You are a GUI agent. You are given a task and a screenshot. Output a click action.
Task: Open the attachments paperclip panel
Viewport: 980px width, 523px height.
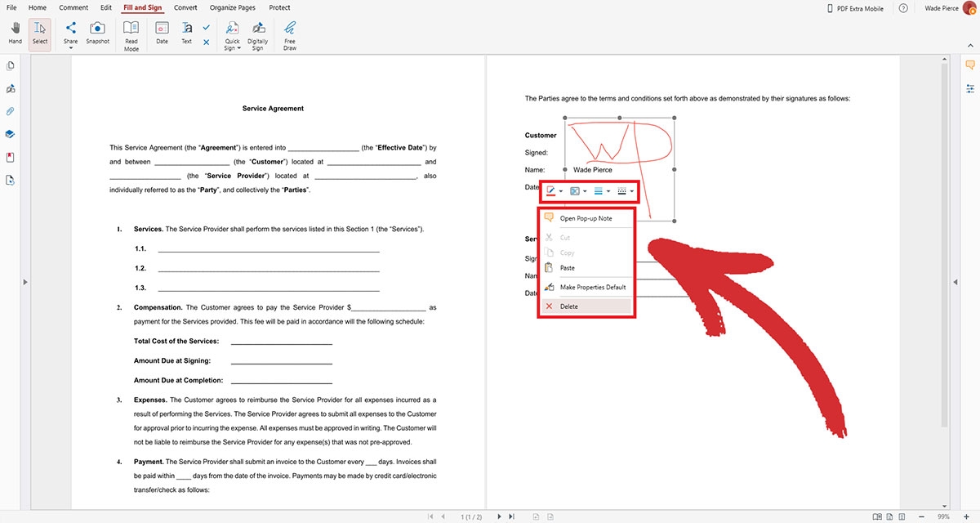[11, 111]
